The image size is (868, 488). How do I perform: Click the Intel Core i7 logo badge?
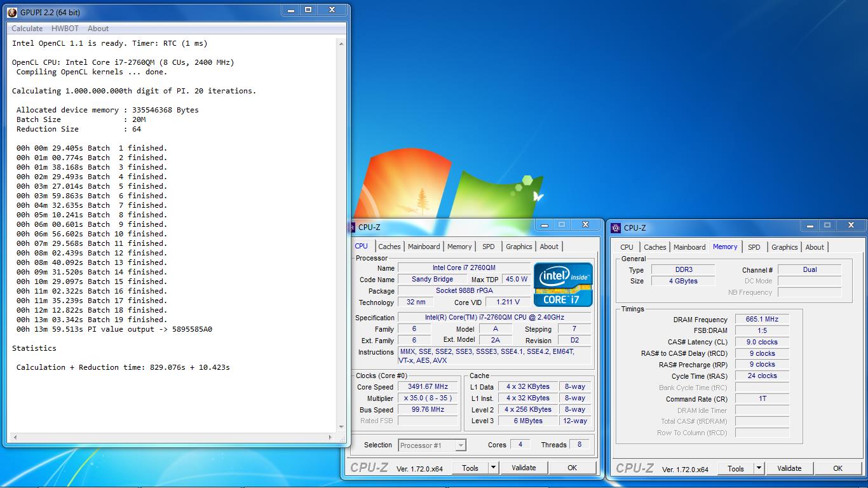pos(563,285)
